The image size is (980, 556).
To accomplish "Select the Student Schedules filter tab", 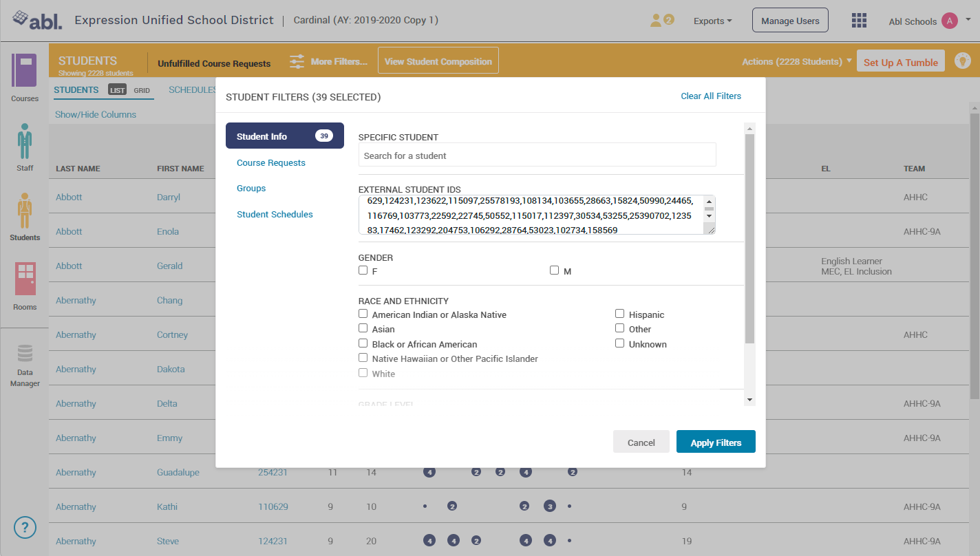I will tap(275, 215).
